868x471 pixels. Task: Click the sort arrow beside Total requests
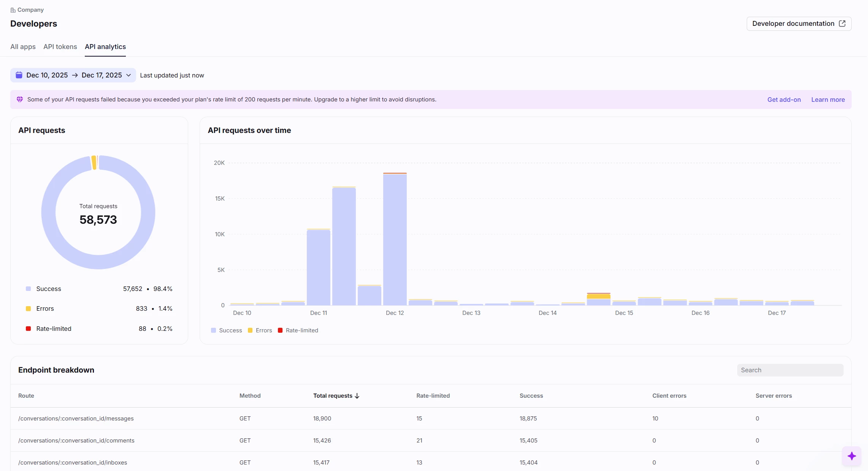point(357,396)
